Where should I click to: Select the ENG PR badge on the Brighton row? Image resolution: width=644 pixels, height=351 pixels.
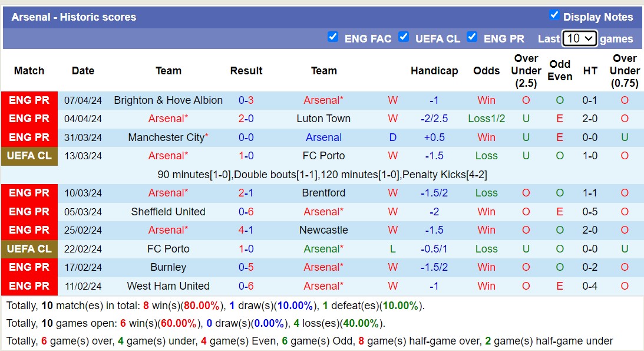(x=29, y=100)
